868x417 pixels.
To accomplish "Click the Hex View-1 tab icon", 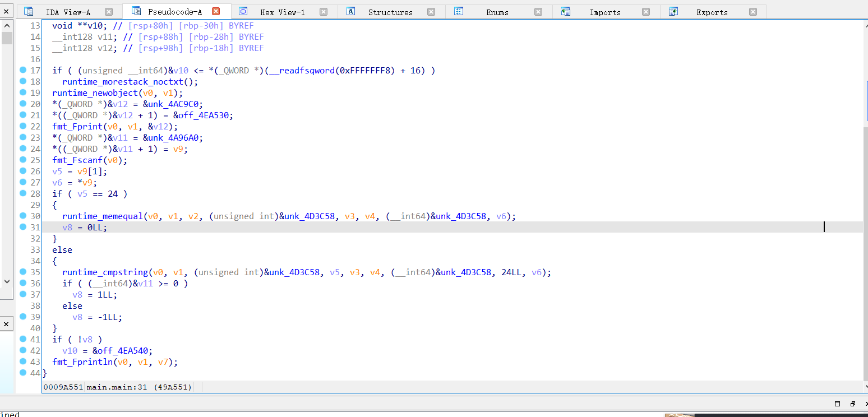I will click(243, 12).
